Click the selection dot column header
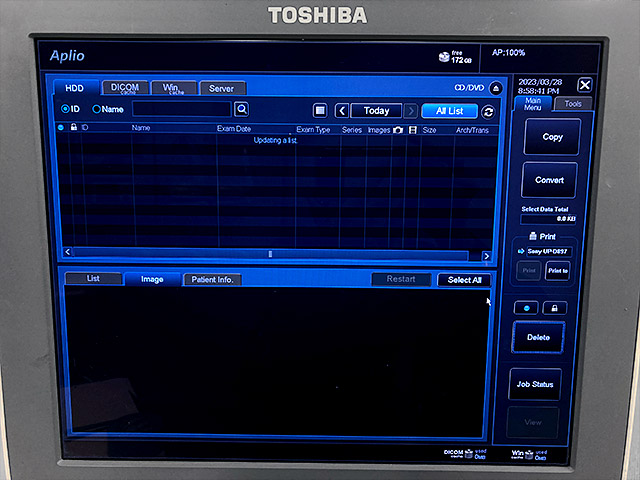The width and height of the screenshot is (640, 480). [x=61, y=127]
